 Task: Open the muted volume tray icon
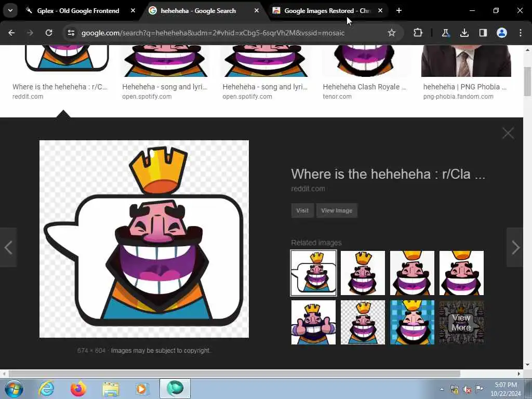pos(467,390)
